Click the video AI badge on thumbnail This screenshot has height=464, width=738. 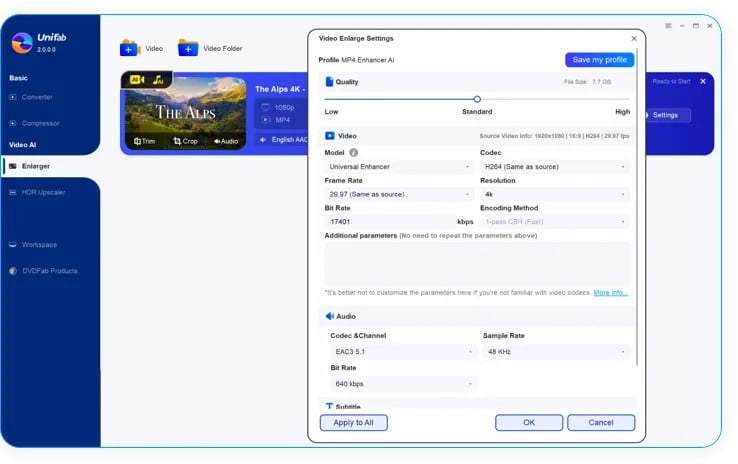tap(137, 80)
